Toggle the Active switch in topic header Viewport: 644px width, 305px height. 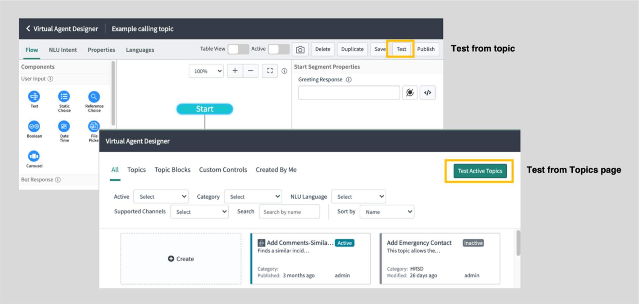(279, 49)
